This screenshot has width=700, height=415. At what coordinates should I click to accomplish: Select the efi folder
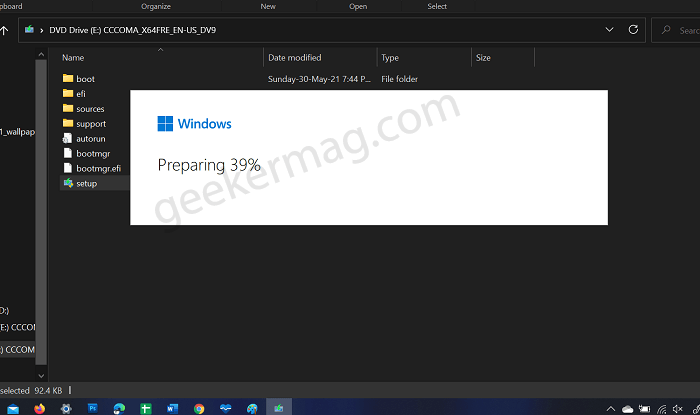81,94
